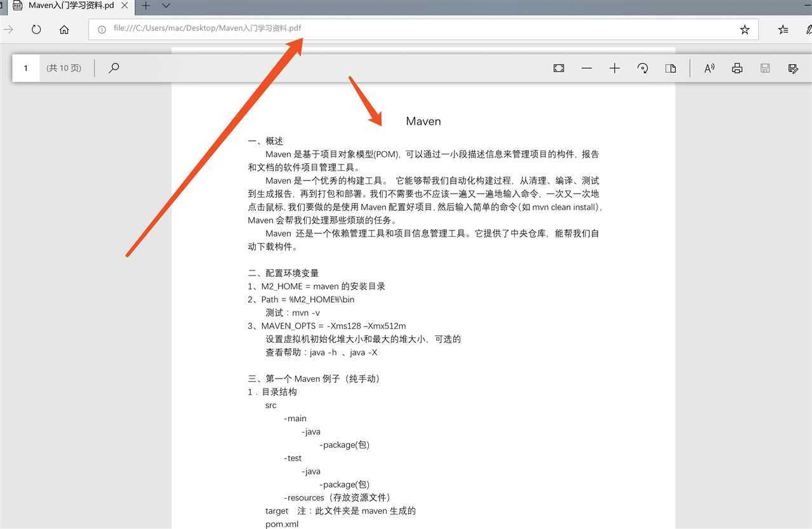Click the line 查看帮助：java -h 、java -X
812x529 pixels.
point(321,352)
